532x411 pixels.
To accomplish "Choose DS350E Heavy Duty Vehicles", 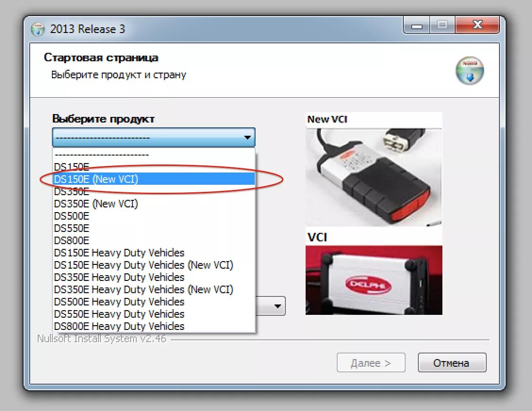I will click(x=154, y=277).
